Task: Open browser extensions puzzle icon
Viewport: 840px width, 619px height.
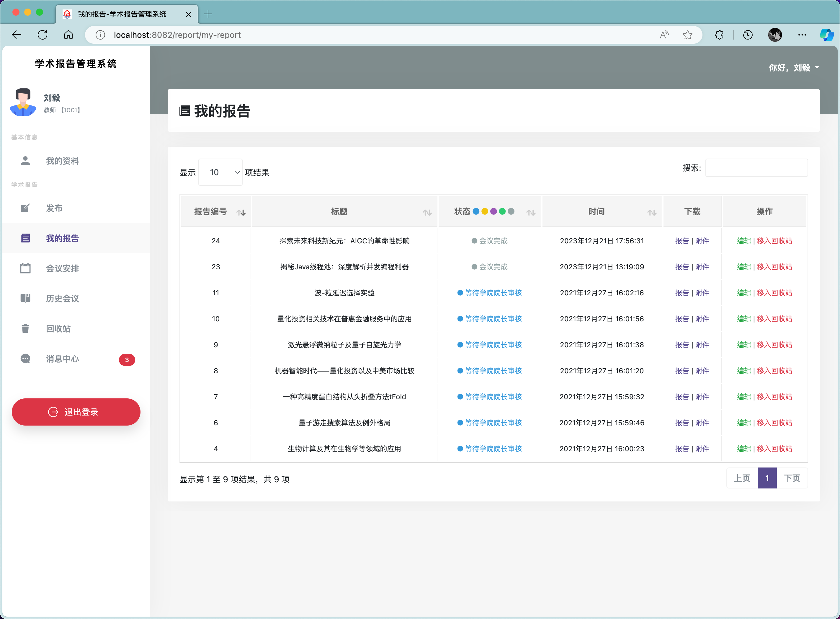Action: [719, 35]
